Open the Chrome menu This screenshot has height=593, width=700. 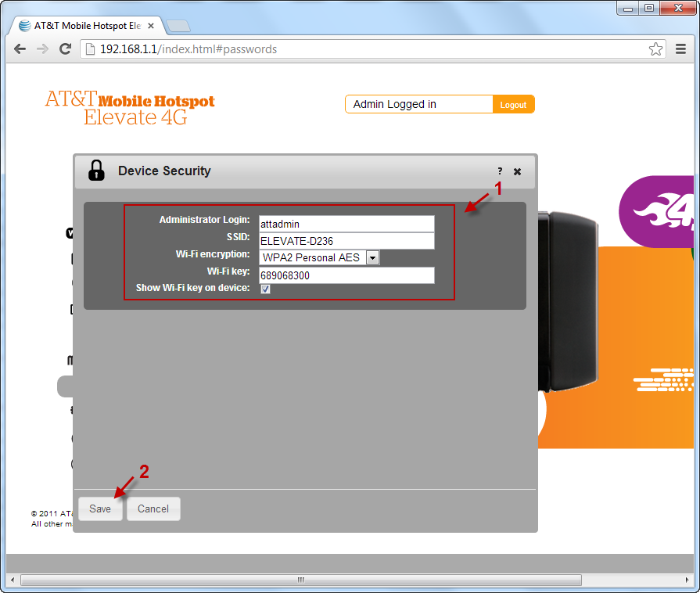(x=680, y=49)
